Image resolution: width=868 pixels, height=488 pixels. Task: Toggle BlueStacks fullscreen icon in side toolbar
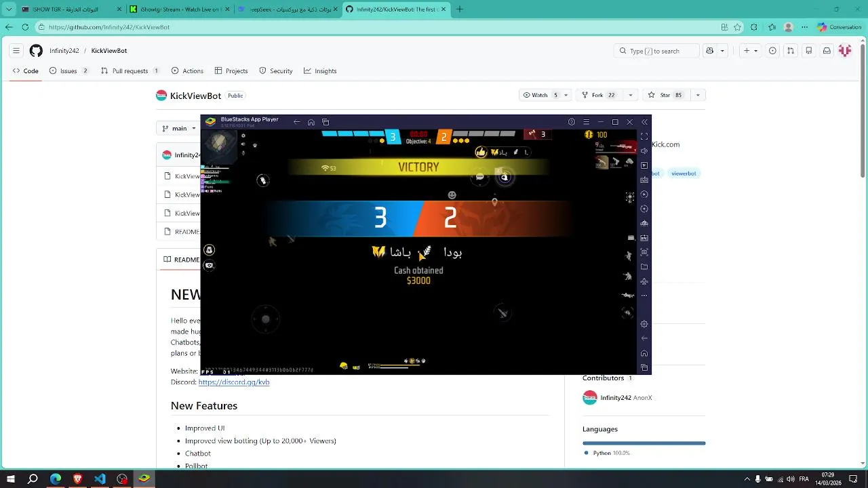point(644,136)
